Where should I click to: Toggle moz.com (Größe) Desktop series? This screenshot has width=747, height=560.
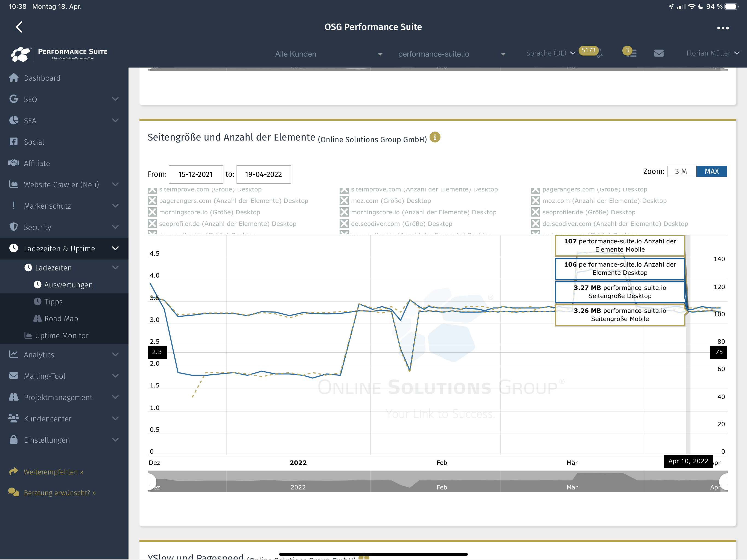click(x=344, y=201)
